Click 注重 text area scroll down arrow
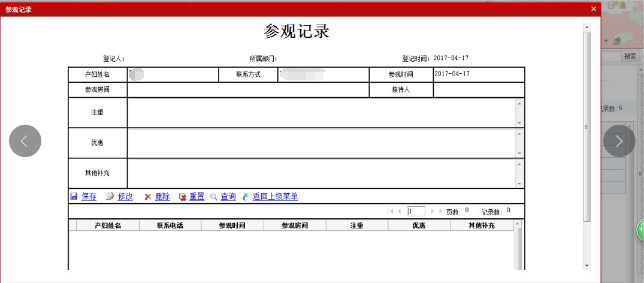This screenshot has height=283, width=644. click(x=519, y=123)
